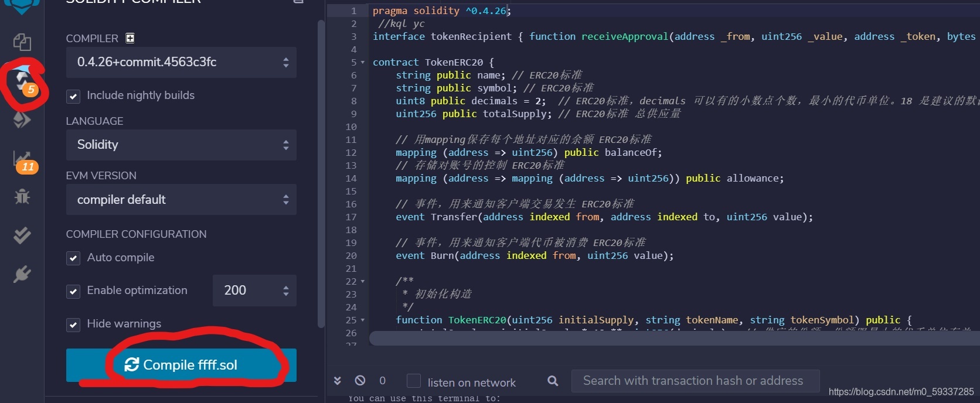The width and height of the screenshot is (980, 403).
Task: Open the Debugger bug icon
Action: [x=22, y=196]
